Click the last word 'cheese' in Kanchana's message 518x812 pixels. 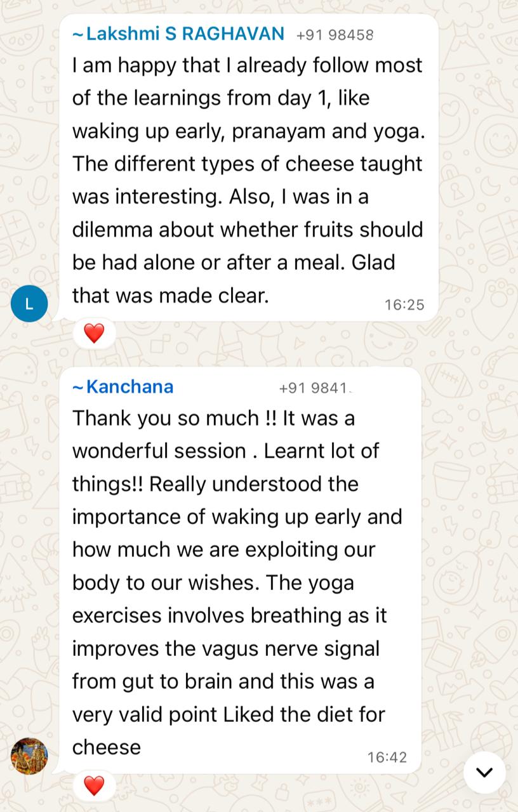(x=107, y=747)
